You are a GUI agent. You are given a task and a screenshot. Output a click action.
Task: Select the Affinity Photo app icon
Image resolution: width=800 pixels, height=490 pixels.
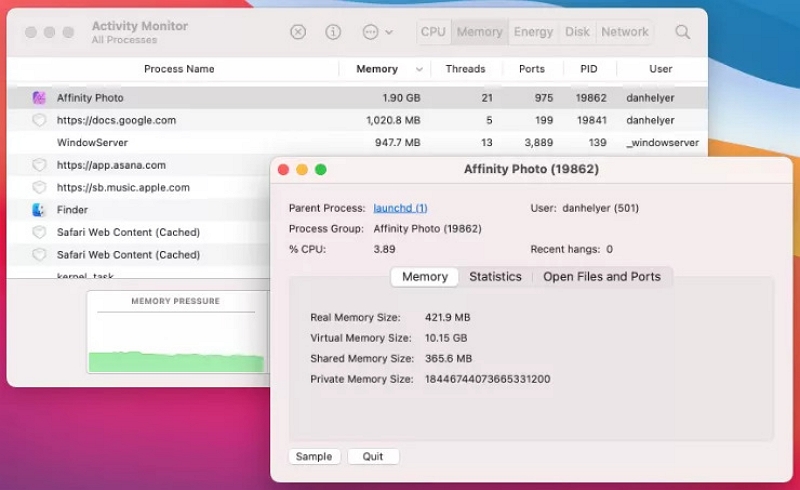point(39,97)
